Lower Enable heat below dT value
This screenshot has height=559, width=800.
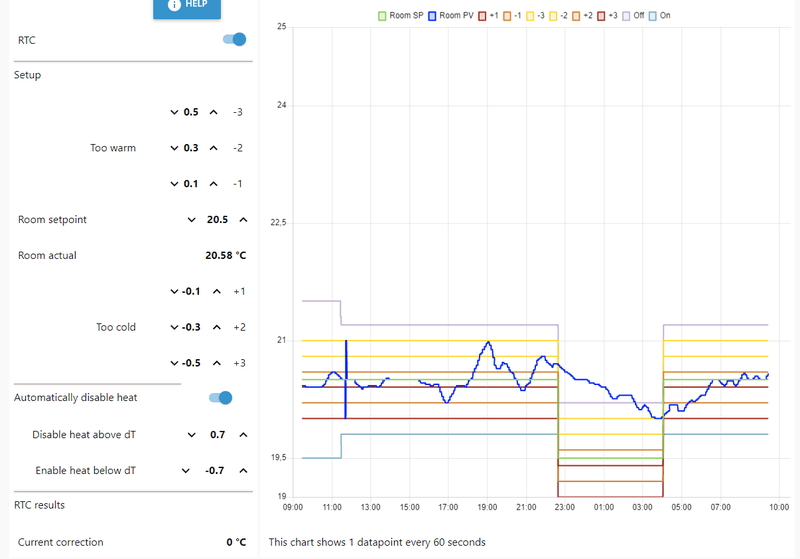coord(185,470)
